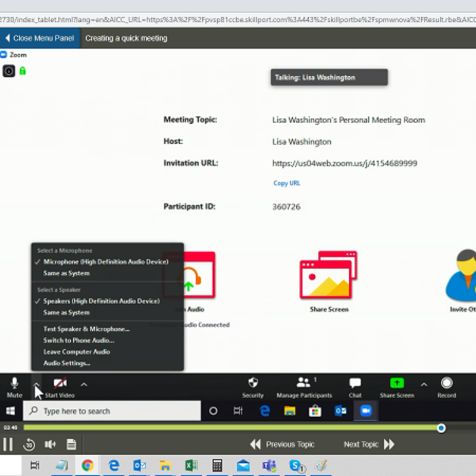Click the Invite Others person icon
Image resolution: width=476 pixels, height=476 pixels.
pyautogui.click(x=462, y=275)
